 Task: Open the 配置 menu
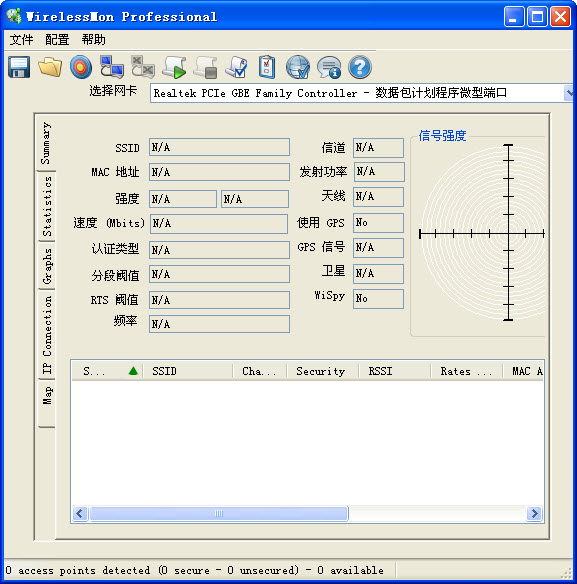coord(57,39)
